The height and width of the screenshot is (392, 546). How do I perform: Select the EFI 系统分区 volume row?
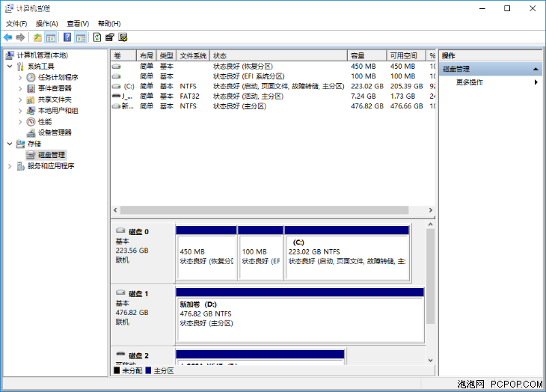point(273,76)
